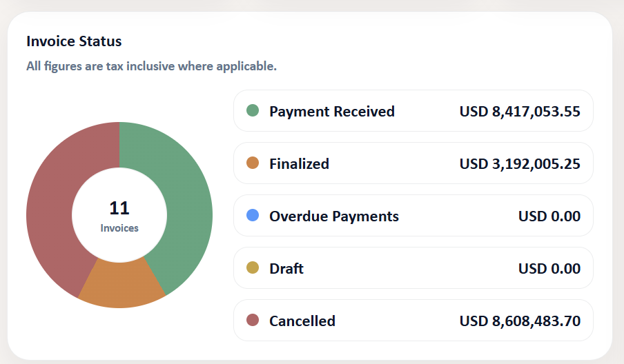Click the Invoice Status heading
The height and width of the screenshot is (364, 624).
[74, 41]
